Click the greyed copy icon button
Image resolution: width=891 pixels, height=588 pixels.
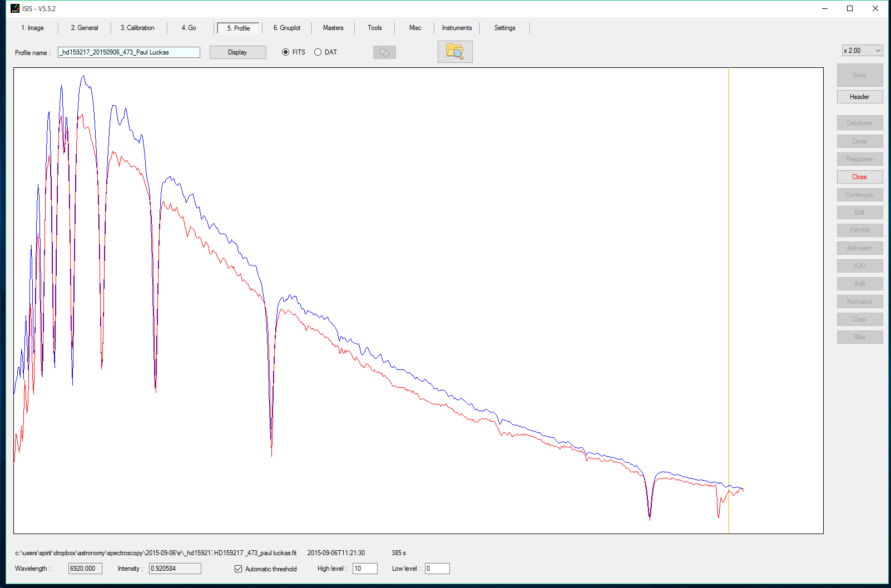384,52
